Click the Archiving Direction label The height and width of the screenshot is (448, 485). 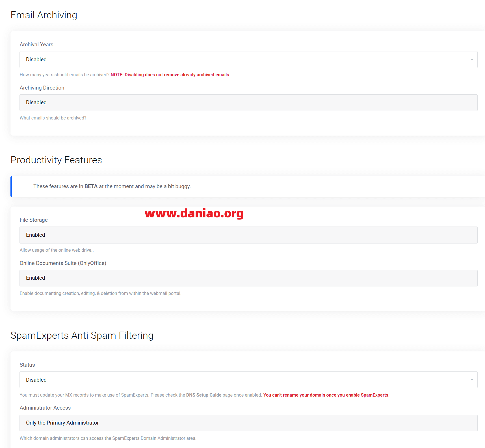(42, 88)
